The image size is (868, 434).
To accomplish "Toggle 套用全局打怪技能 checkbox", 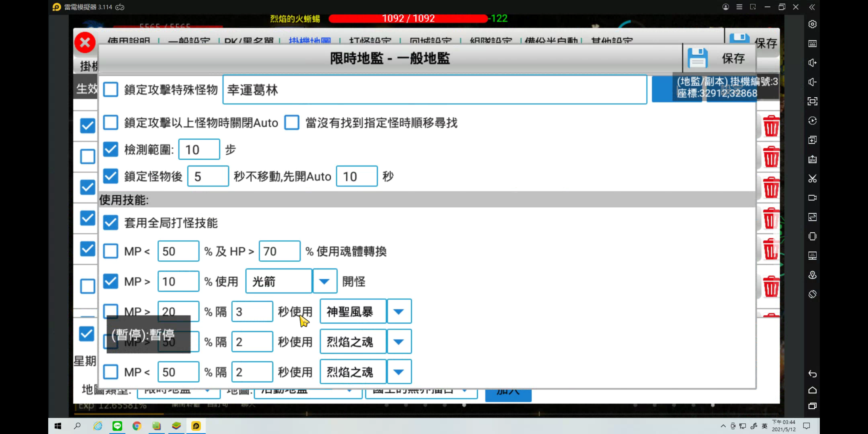I will click(x=111, y=222).
